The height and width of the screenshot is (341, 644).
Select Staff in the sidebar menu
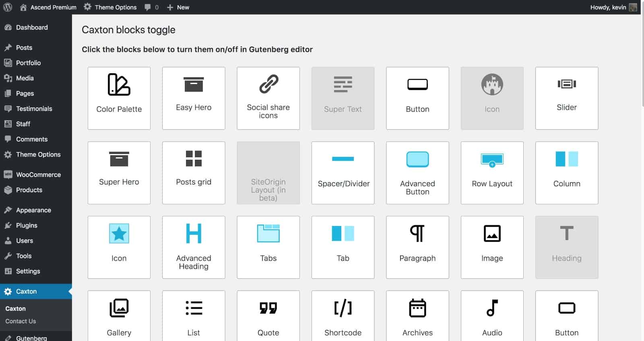click(x=36, y=124)
